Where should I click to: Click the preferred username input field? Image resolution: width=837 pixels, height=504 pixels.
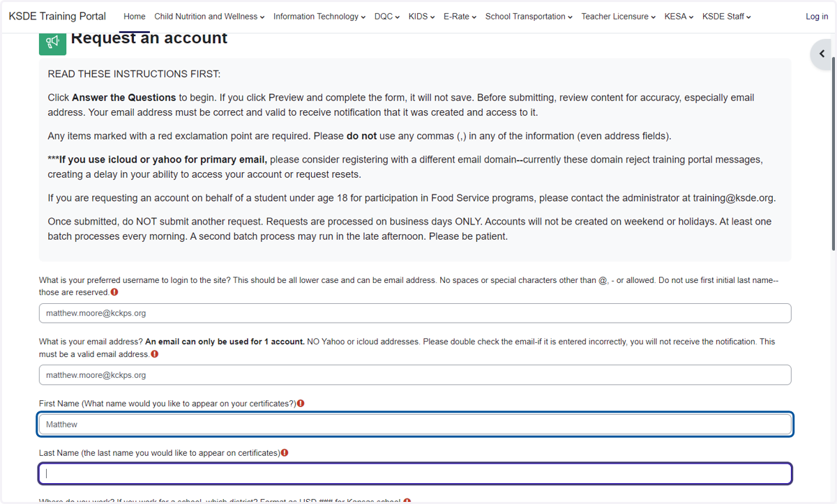[415, 313]
